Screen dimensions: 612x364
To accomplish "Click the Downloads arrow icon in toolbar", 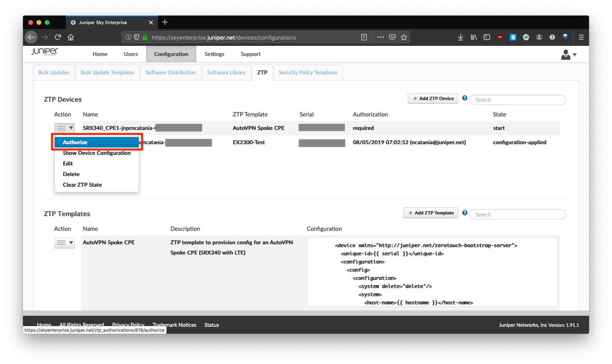I will pyautogui.click(x=460, y=37).
